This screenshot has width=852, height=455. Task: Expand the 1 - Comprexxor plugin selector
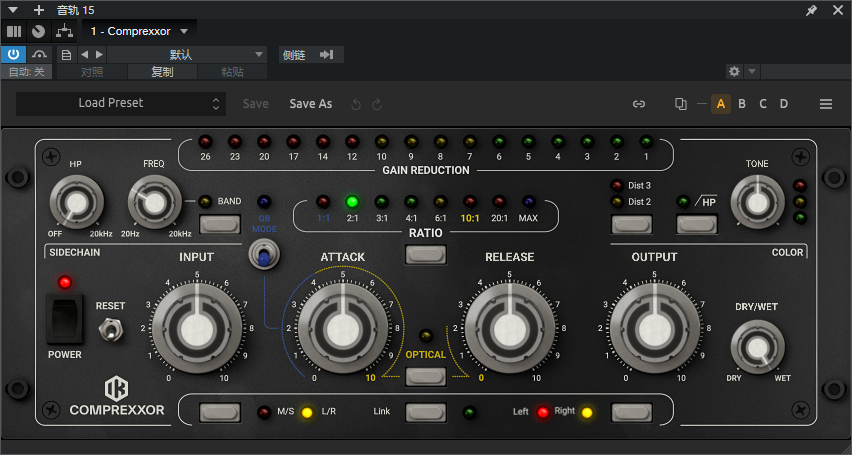pos(139,32)
